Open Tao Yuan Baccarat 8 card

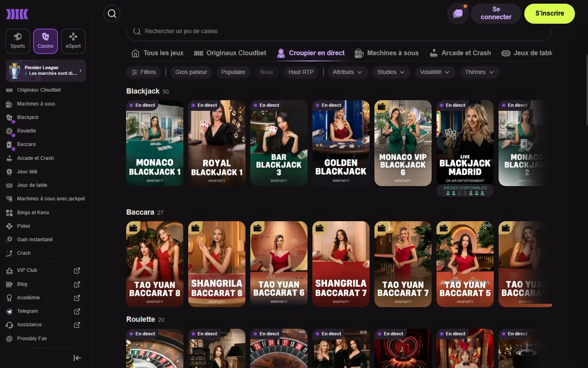(x=155, y=264)
